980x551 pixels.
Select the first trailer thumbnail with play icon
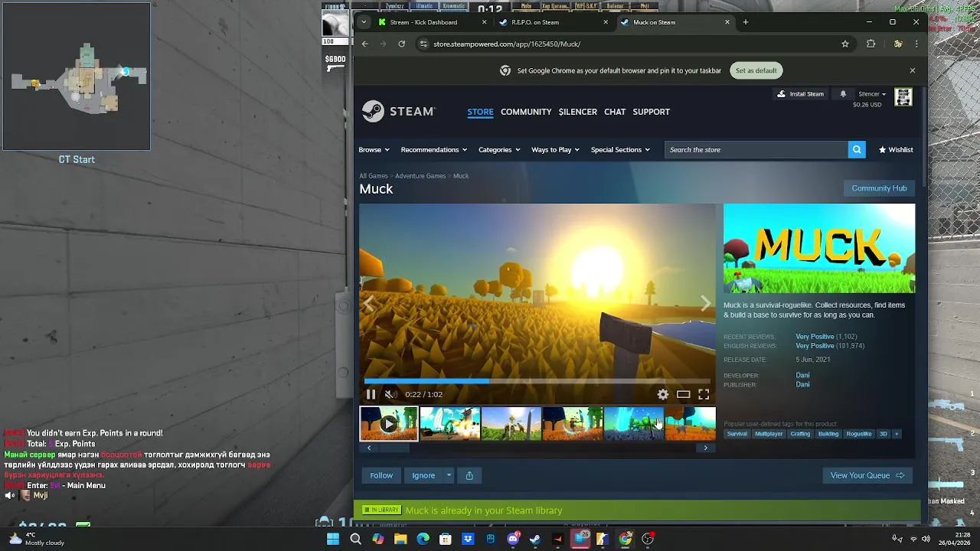click(x=389, y=424)
